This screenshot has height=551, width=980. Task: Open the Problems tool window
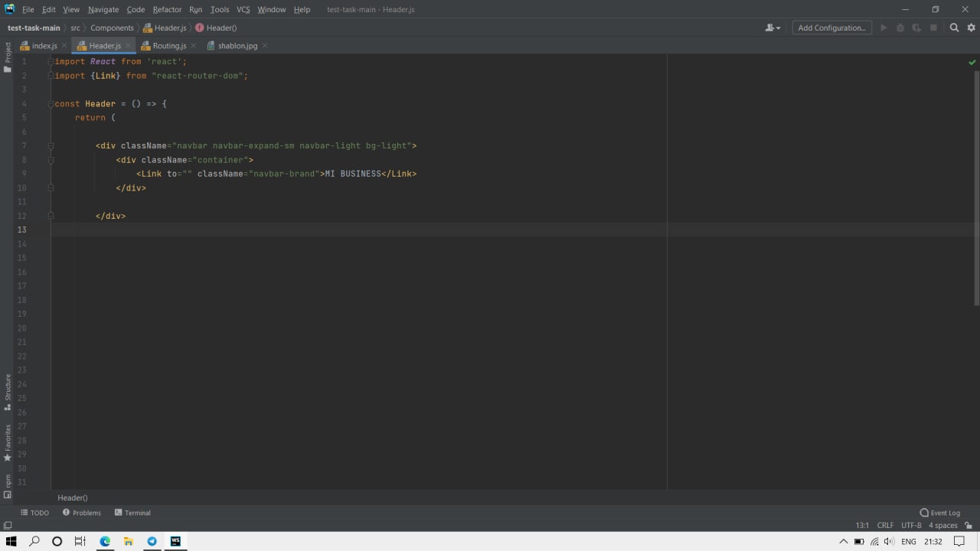tap(82, 513)
